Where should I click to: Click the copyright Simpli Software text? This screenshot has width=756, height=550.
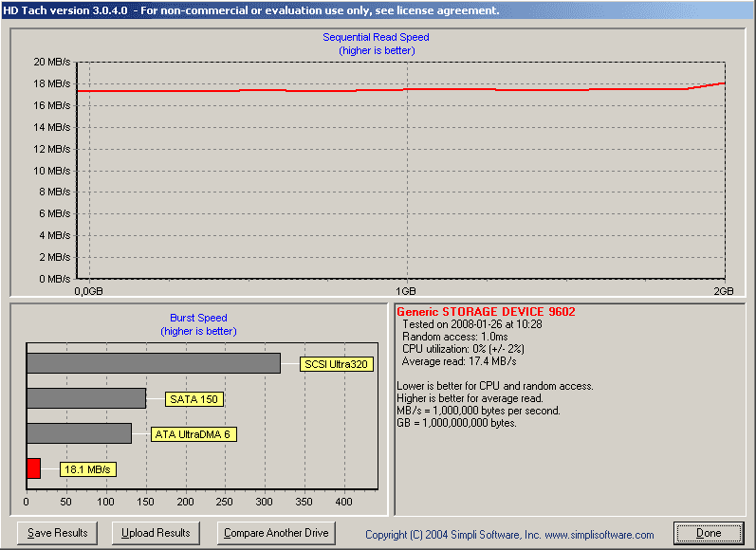click(509, 535)
